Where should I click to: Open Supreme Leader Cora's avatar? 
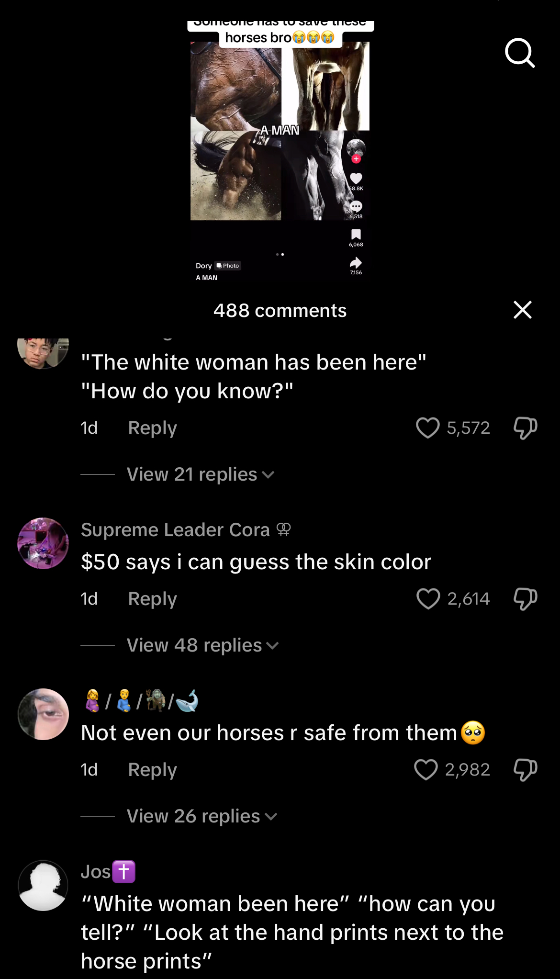pos(43,543)
